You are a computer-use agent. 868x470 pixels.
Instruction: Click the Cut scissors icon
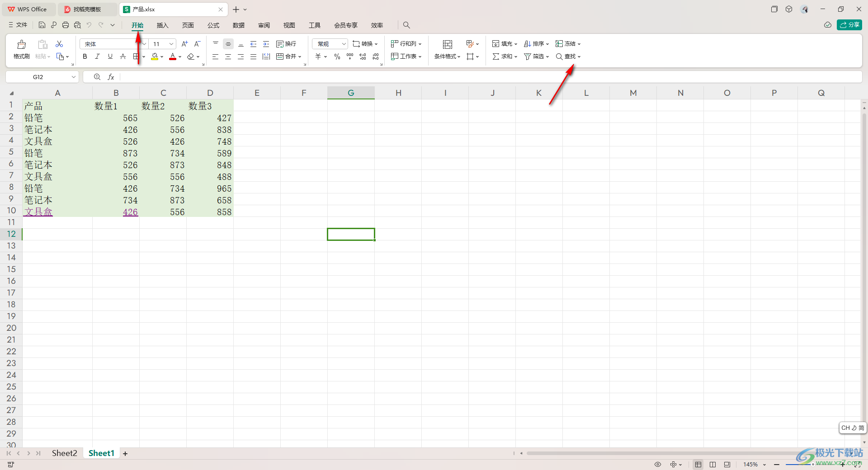pos(59,44)
